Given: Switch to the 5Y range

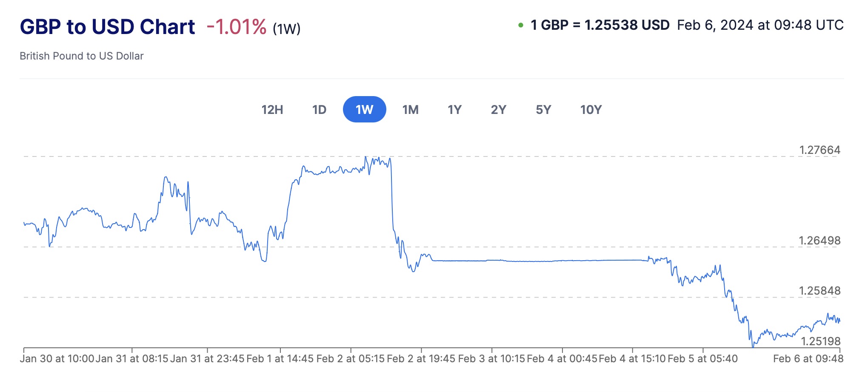Looking at the screenshot, I should 543,110.
